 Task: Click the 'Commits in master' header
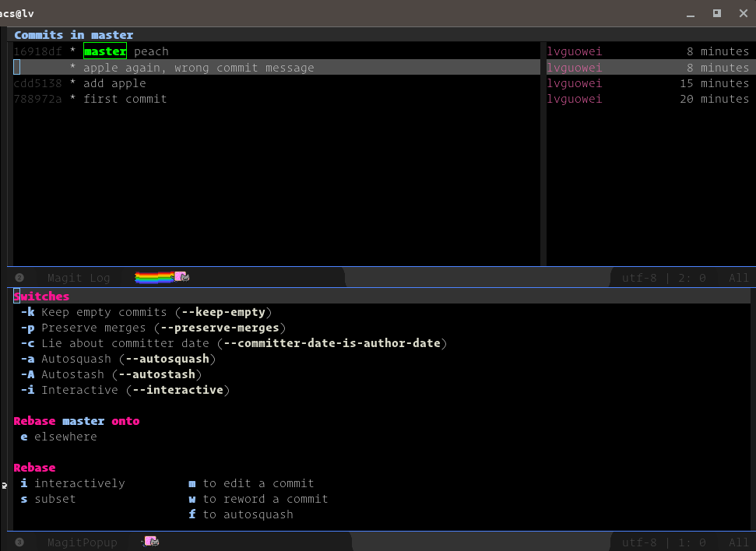[x=74, y=35]
